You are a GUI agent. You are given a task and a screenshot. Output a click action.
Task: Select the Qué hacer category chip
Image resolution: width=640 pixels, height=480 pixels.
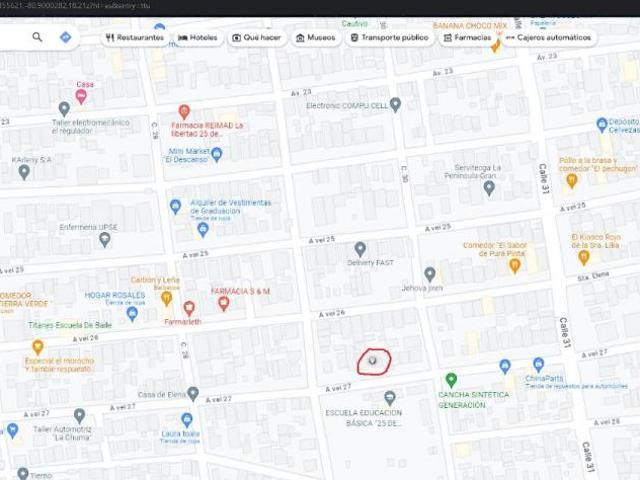click(258, 38)
